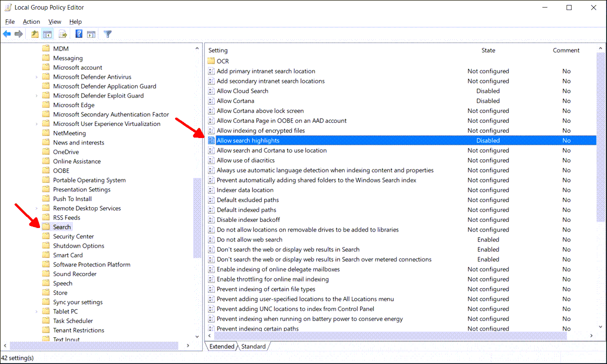Switch to the Extended tab

point(222,346)
